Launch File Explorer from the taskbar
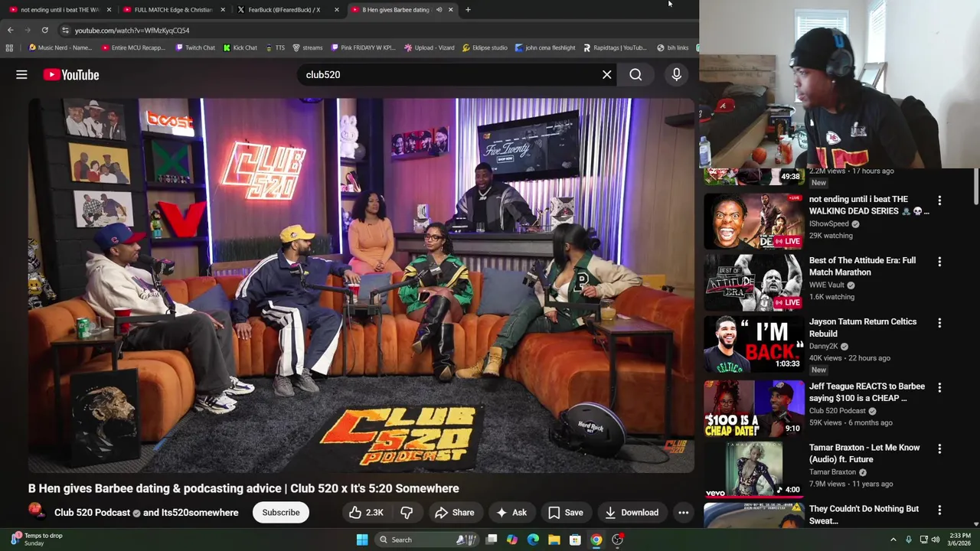Screen dimensions: 980x551 (x=554, y=540)
